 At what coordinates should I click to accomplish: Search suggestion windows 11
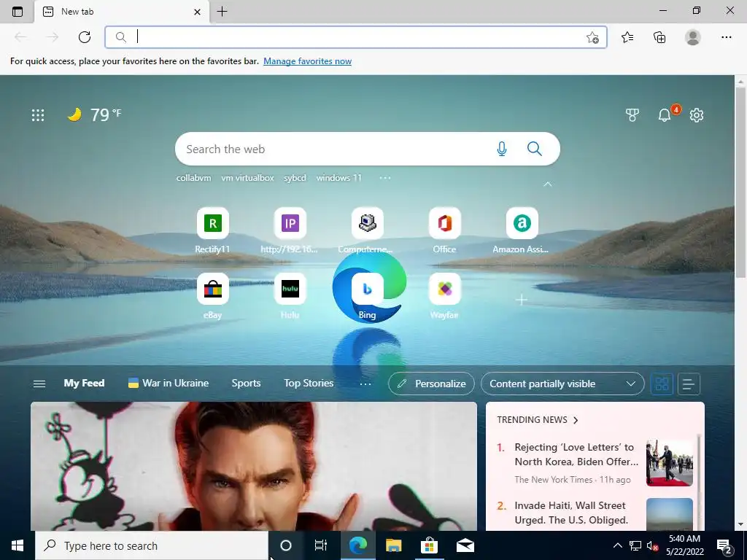[x=338, y=178]
